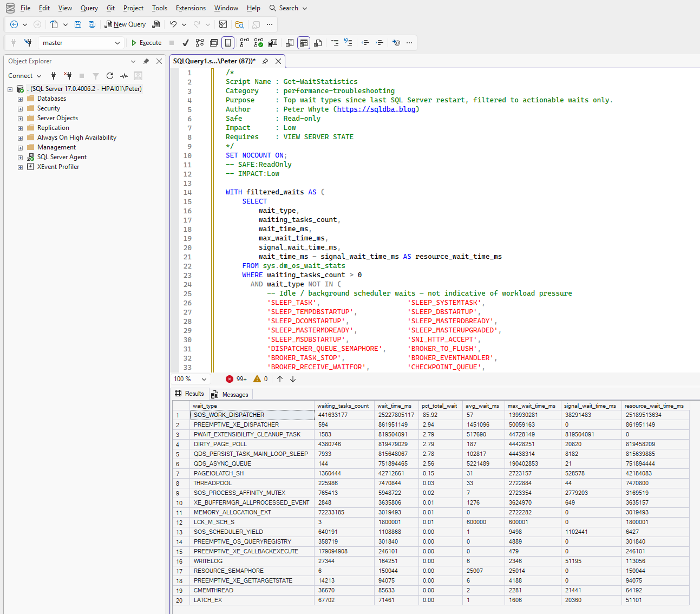Open the https://sqldba.blog link
The height and width of the screenshot is (614, 700).
376,109
